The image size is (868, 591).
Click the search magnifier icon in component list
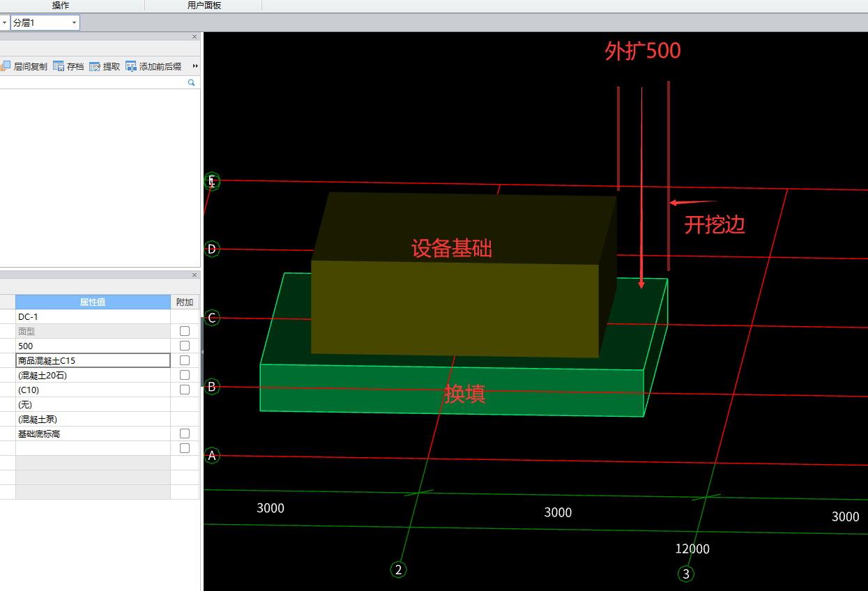coord(191,82)
